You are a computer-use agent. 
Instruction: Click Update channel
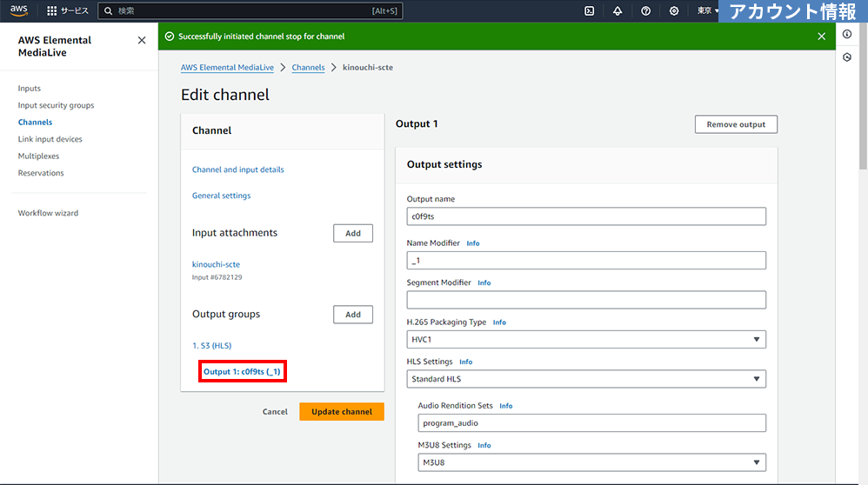click(x=342, y=412)
